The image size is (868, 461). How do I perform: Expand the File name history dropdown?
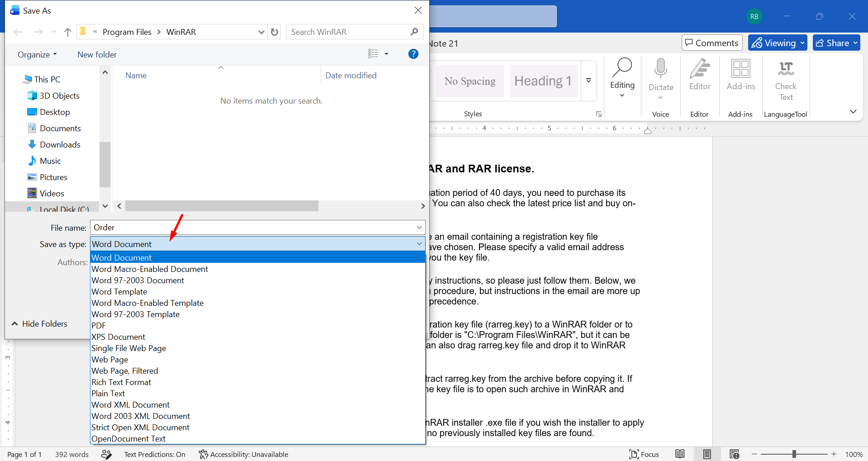click(x=419, y=228)
